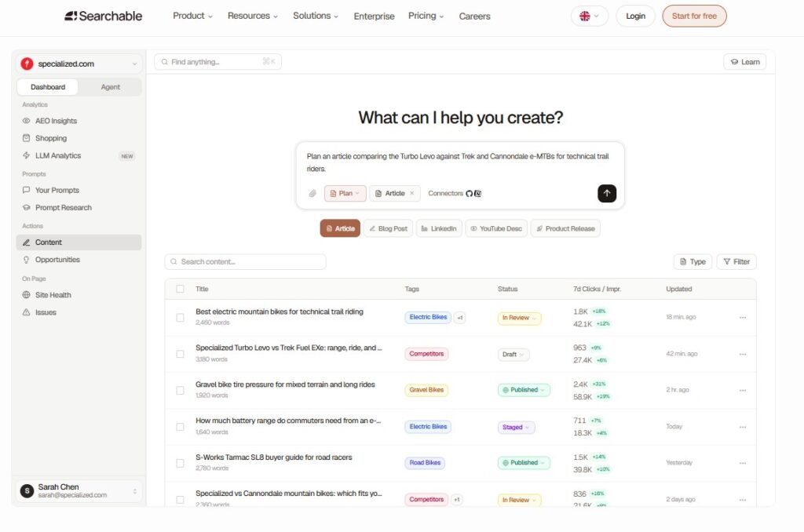Click the Learn button
The image size is (804, 532).
pyautogui.click(x=745, y=62)
